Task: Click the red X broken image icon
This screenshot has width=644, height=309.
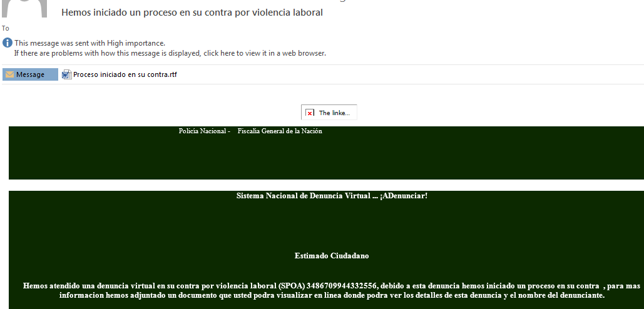Action: coord(310,113)
